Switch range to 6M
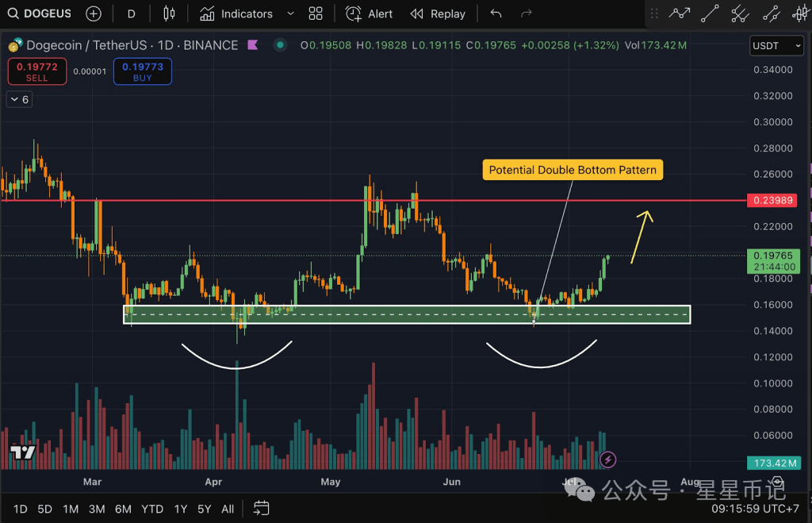The image size is (812, 523). pyautogui.click(x=123, y=509)
